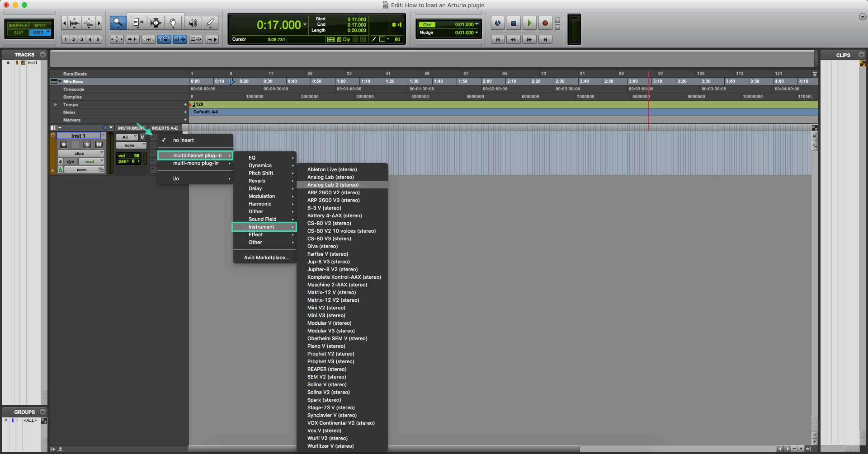Recall zoom preset 1
This screenshot has height=454, width=868.
coord(66,39)
